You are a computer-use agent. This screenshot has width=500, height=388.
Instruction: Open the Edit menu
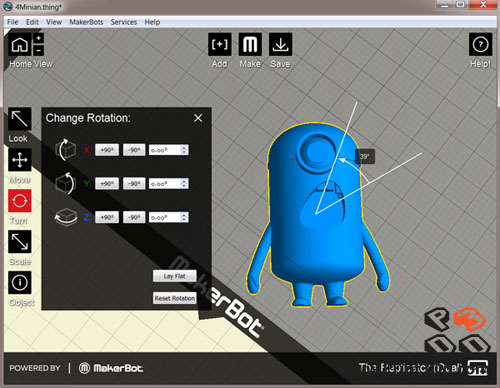pyautogui.click(x=32, y=22)
